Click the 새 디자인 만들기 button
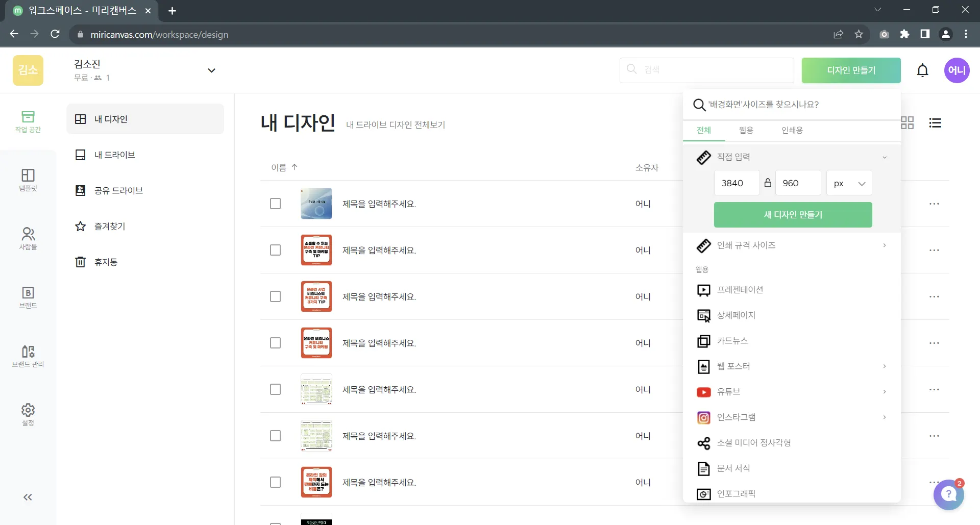980x525 pixels. [x=793, y=215]
